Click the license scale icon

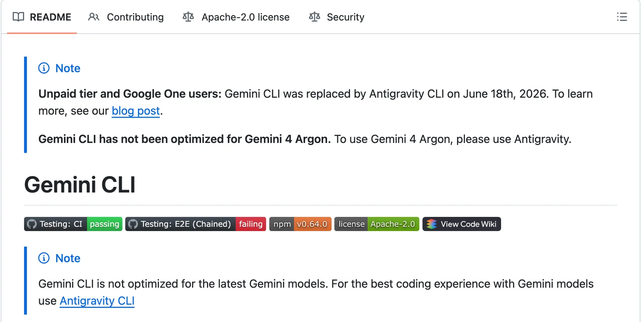(188, 17)
